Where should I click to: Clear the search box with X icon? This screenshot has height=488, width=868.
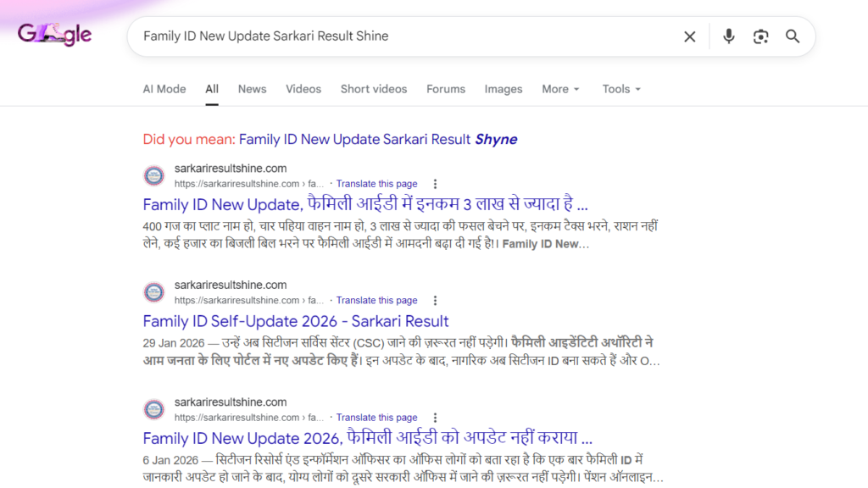click(690, 36)
